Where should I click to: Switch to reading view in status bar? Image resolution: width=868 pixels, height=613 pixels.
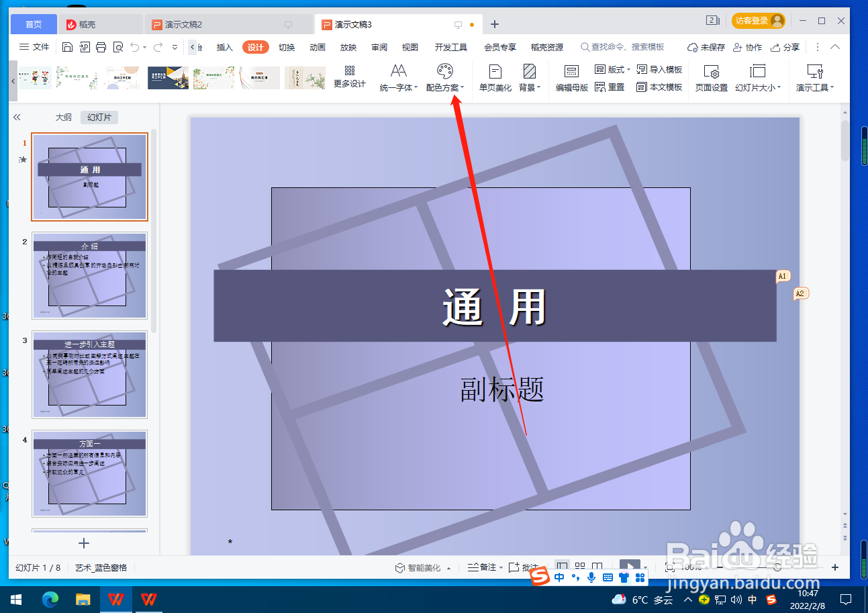tap(597, 567)
